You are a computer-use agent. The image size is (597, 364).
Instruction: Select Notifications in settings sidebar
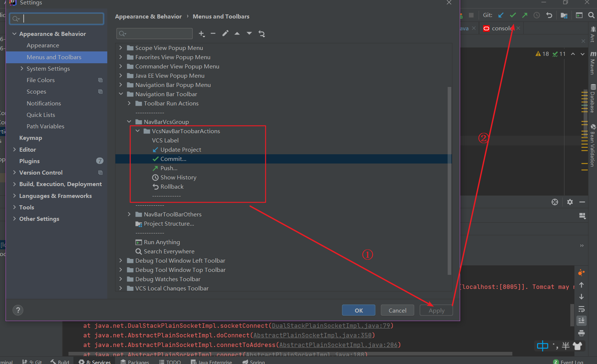(x=44, y=103)
